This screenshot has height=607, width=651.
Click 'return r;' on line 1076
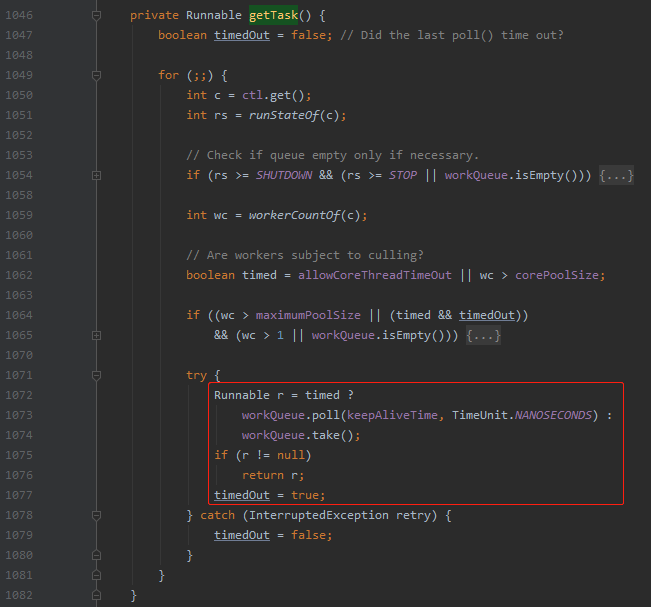(273, 475)
